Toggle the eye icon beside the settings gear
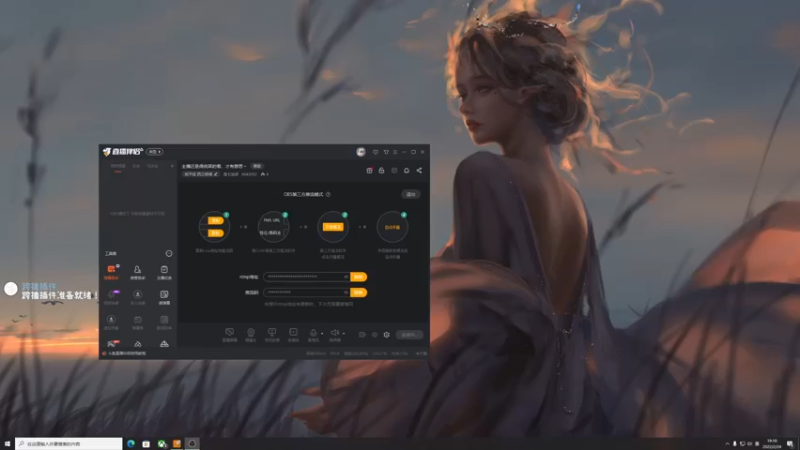The height and width of the screenshot is (450, 800). tap(374, 335)
